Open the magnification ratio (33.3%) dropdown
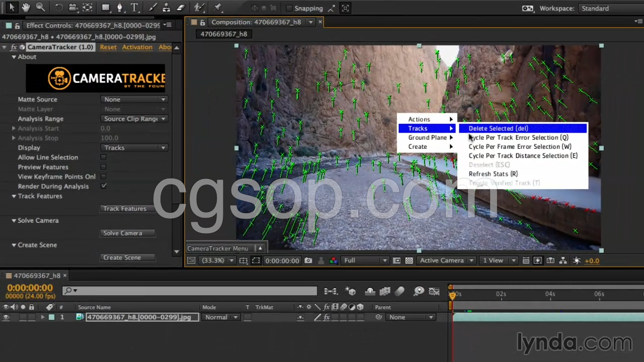This screenshot has width=644, height=362. coord(218,260)
